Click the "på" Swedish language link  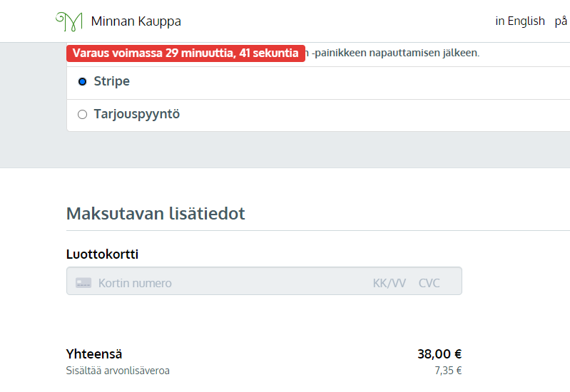(561, 21)
